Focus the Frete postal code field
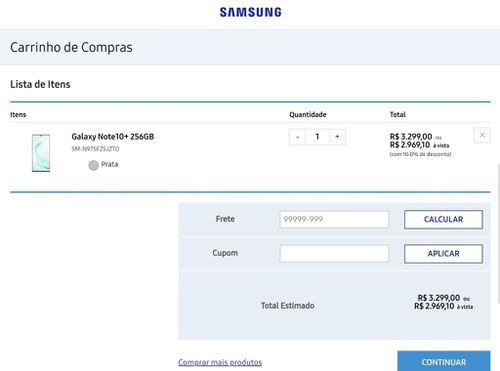 tap(334, 219)
